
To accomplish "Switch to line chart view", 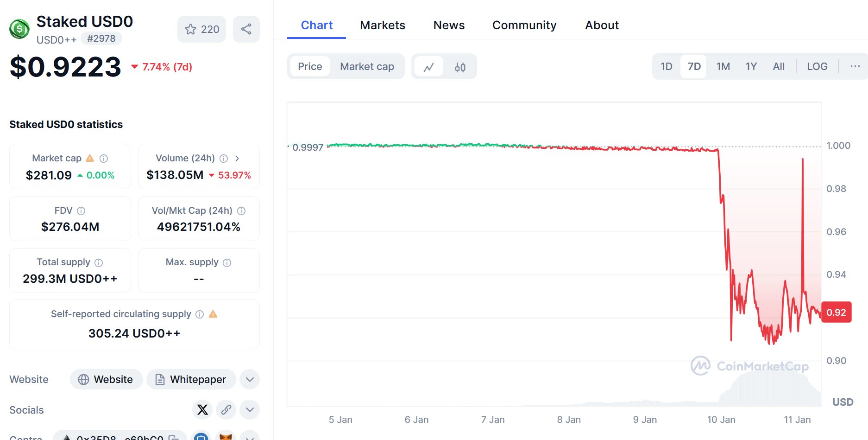I will point(429,67).
